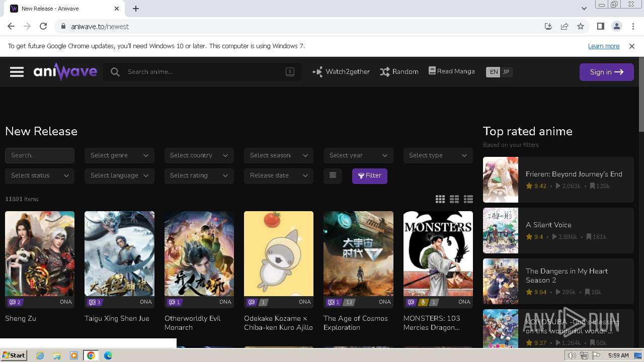Screen dimensions: 644x362
Task: Expand the Select rating dropdown
Action: (199, 175)
